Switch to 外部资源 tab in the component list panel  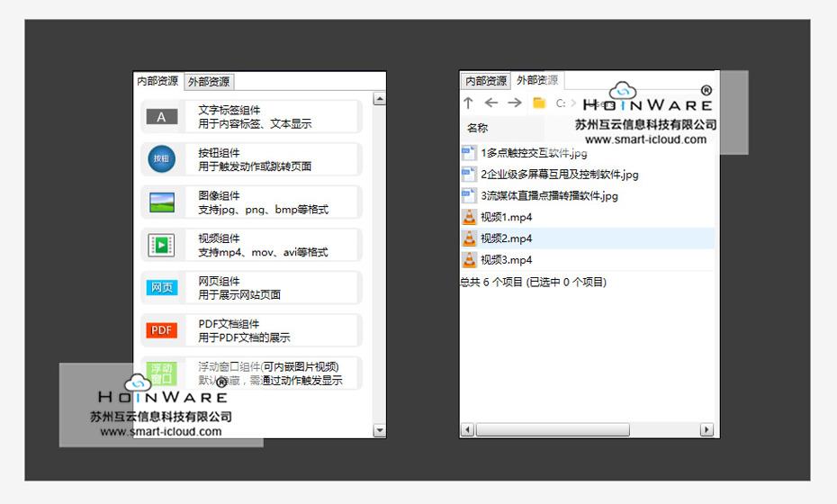(209, 82)
